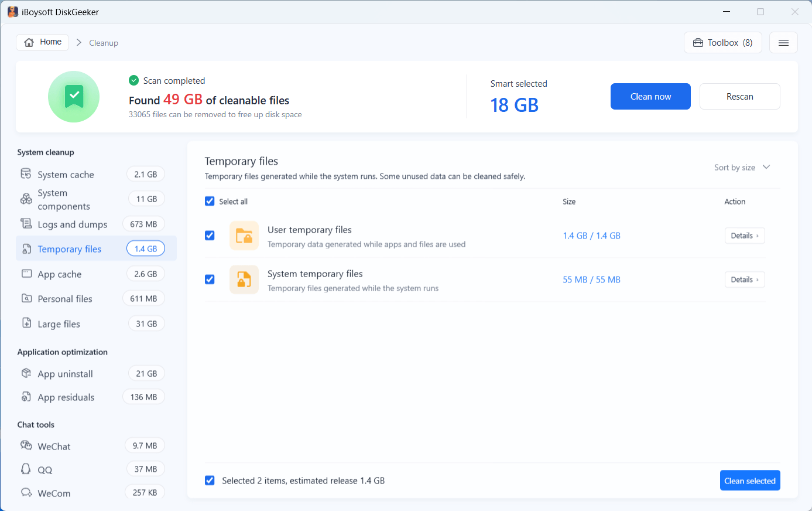Open the Large files category
The height and width of the screenshot is (511, 812).
tap(96, 323)
